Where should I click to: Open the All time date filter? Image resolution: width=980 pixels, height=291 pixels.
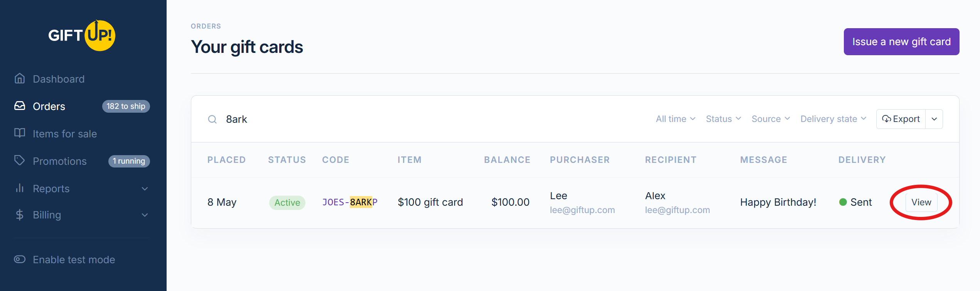click(675, 119)
